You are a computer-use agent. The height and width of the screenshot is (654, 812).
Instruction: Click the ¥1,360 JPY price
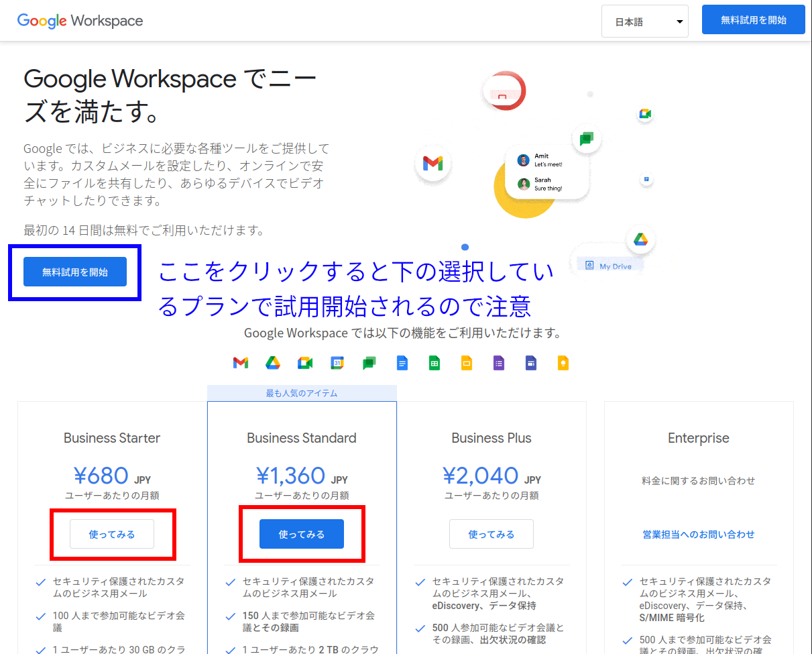pyautogui.click(x=302, y=476)
